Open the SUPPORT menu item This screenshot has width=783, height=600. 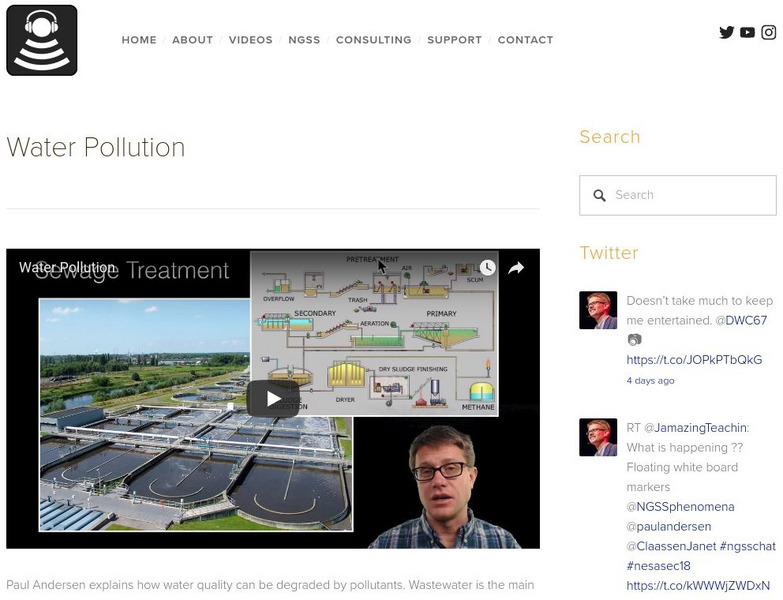click(454, 40)
